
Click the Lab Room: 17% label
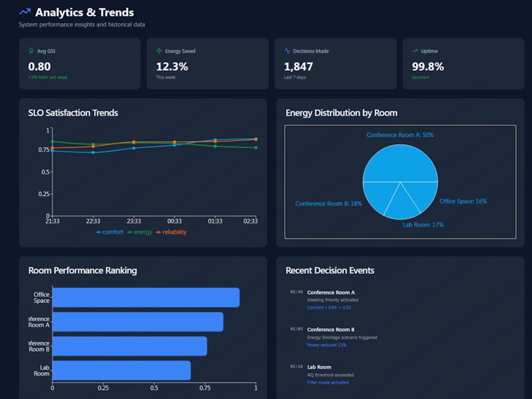pos(423,225)
